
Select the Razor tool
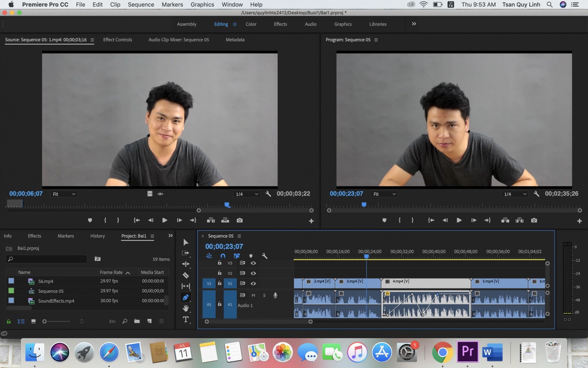pos(186,275)
